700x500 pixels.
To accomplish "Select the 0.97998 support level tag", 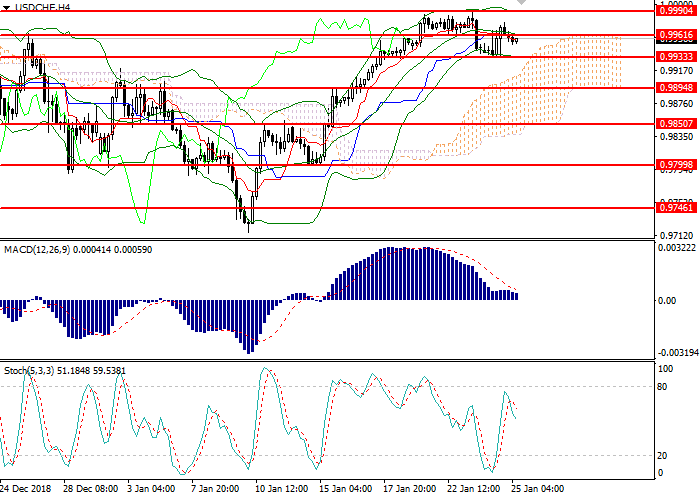I will (x=677, y=165).
